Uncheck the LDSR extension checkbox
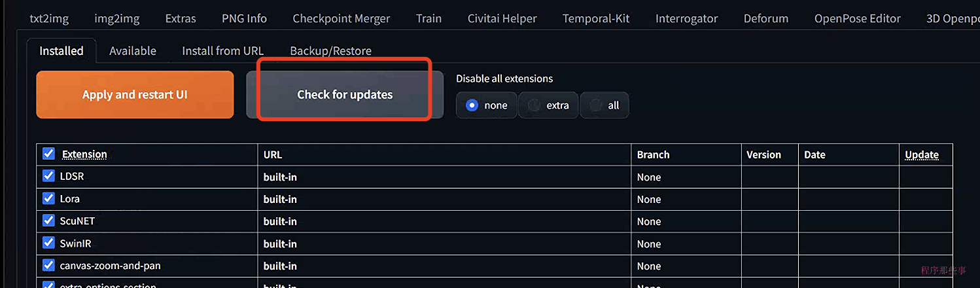980x288 pixels. 48,175
